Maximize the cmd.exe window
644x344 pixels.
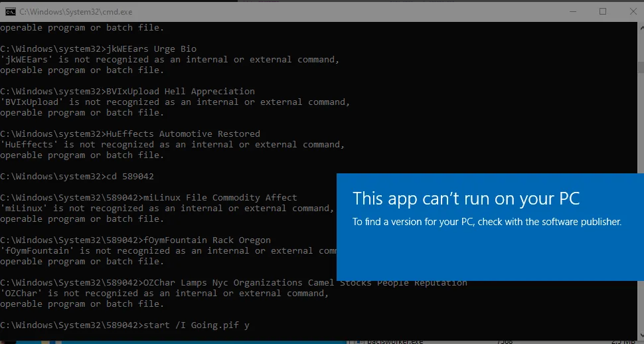603,11
